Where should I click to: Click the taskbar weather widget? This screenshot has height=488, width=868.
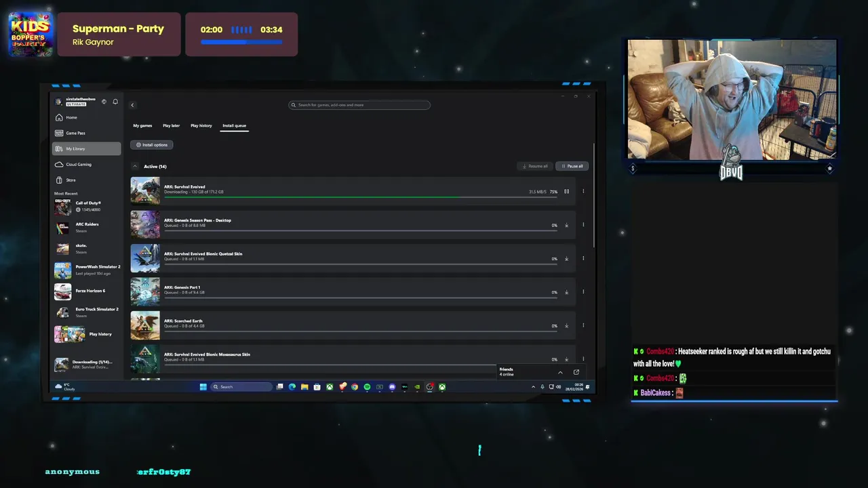pos(65,387)
